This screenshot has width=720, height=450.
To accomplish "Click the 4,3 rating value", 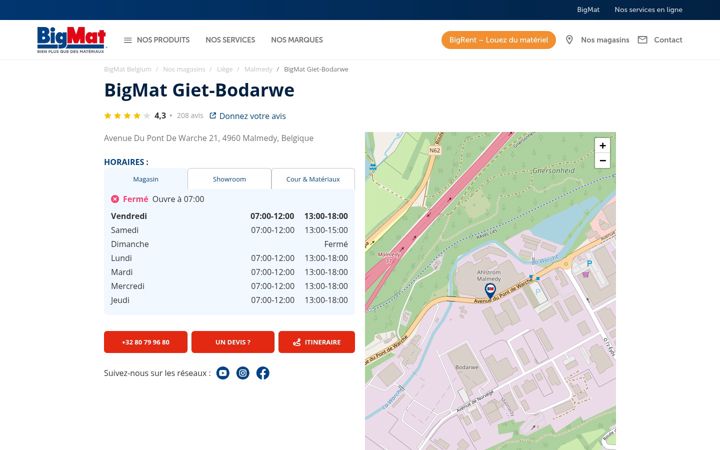I will coord(160,116).
